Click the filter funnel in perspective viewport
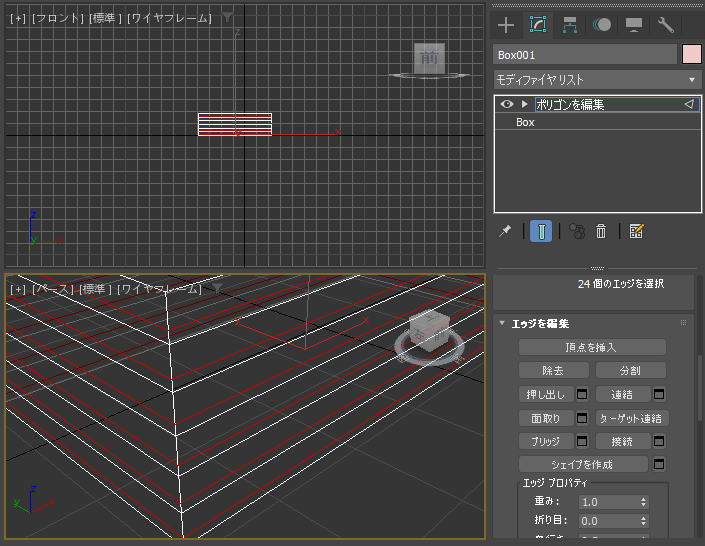This screenshot has height=546, width=705. click(218, 288)
